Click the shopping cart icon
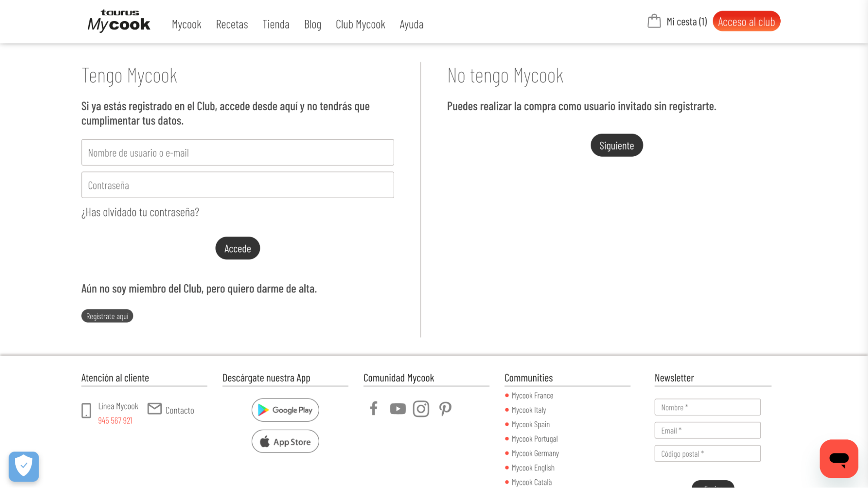Viewport: 868px width, 488px height. pos(654,21)
